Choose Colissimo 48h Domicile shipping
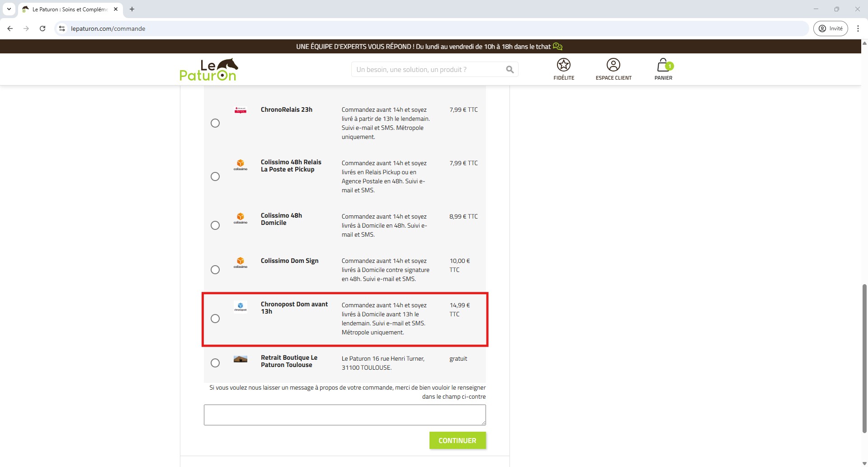The width and height of the screenshot is (868, 467). point(215,225)
